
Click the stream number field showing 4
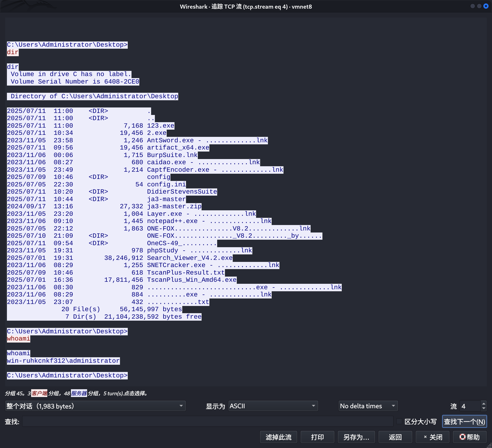tap(470, 406)
